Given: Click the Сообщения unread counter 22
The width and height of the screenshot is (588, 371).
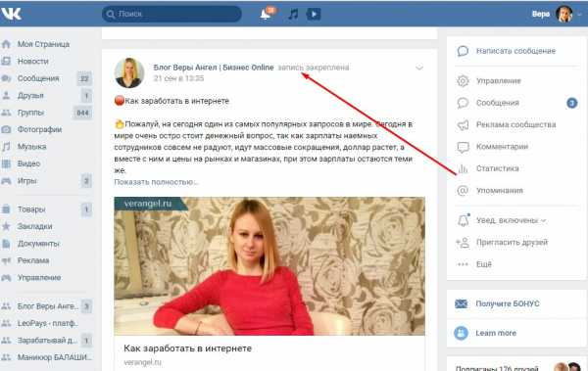Looking at the screenshot, I should point(84,78).
